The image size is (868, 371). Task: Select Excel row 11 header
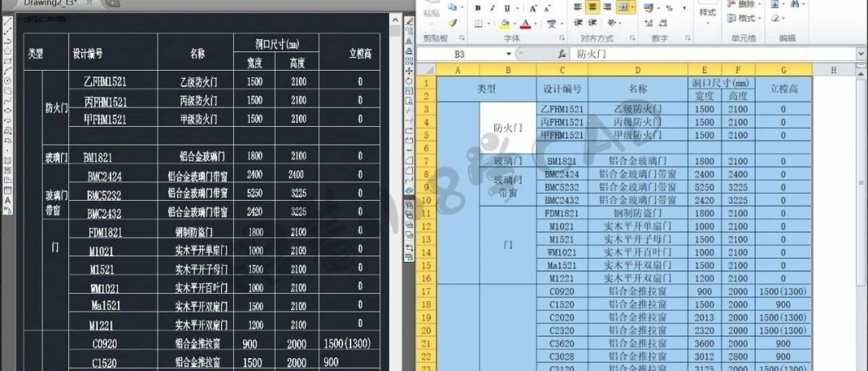coord(426,213)
